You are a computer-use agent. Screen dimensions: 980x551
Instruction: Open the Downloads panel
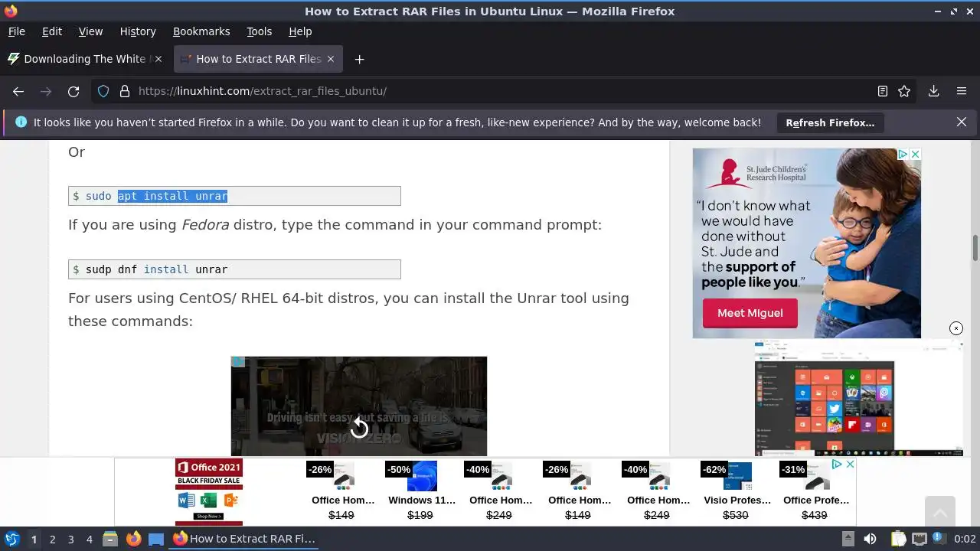[933, 91]
